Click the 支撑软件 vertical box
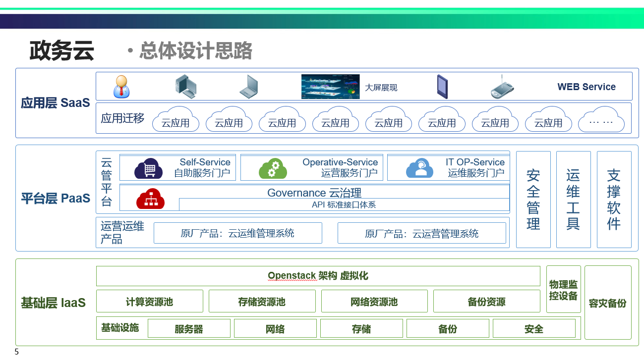 click(614, 200)
